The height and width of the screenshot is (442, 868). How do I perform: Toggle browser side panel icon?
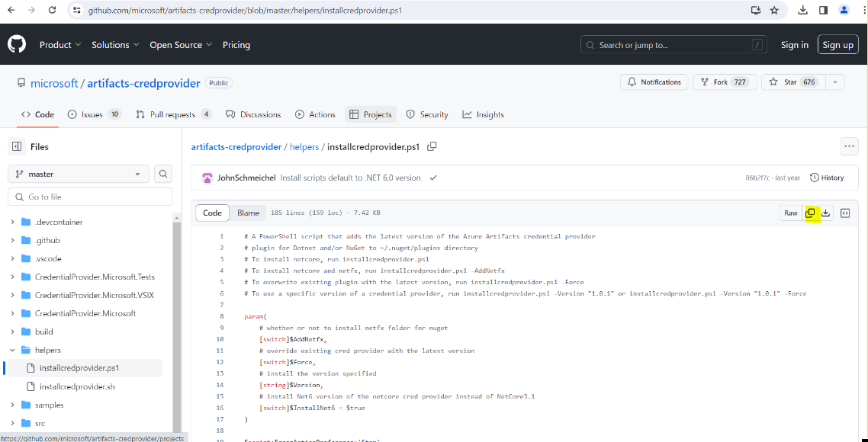point(823,10)
